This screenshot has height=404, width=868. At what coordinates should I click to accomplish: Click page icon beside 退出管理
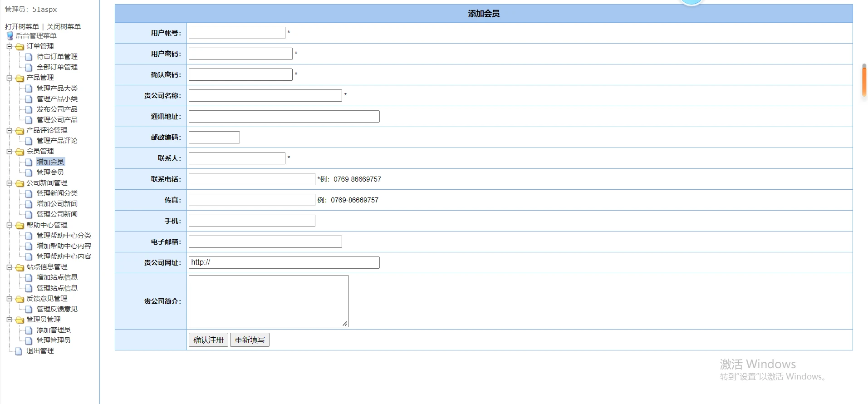(19, 351)
